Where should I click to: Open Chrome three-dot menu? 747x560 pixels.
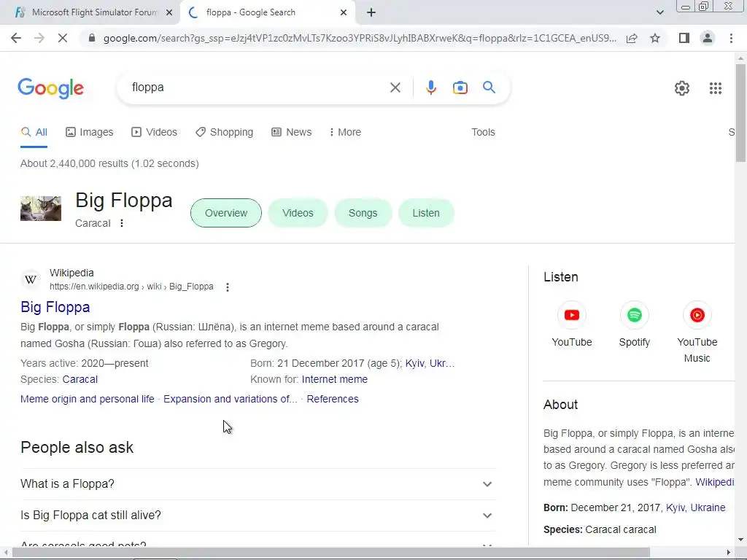(x=731, y=38)
